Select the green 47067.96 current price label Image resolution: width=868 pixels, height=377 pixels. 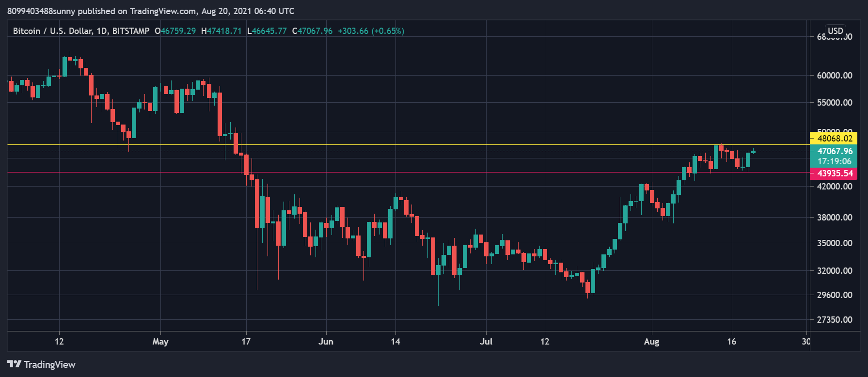click(x=834, y=151)
